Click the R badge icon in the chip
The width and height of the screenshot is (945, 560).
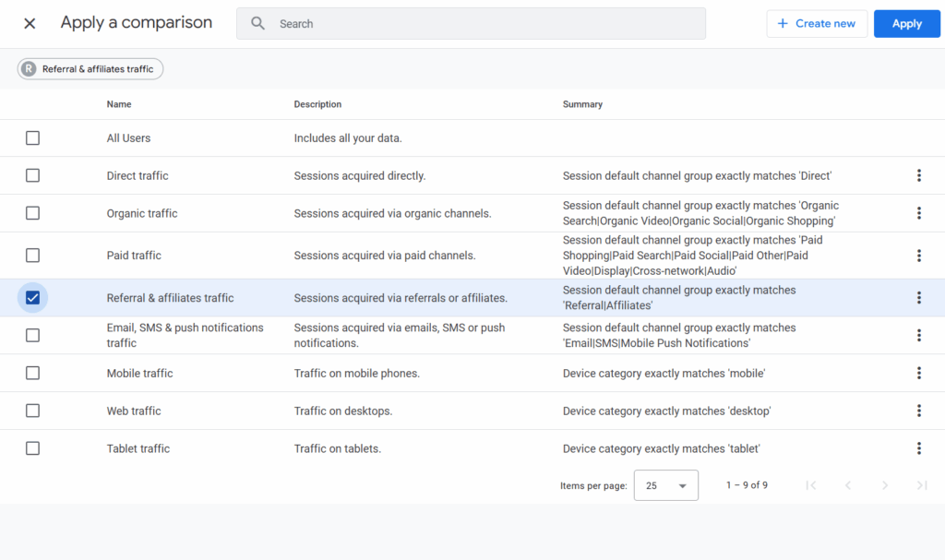coord(29,68)
